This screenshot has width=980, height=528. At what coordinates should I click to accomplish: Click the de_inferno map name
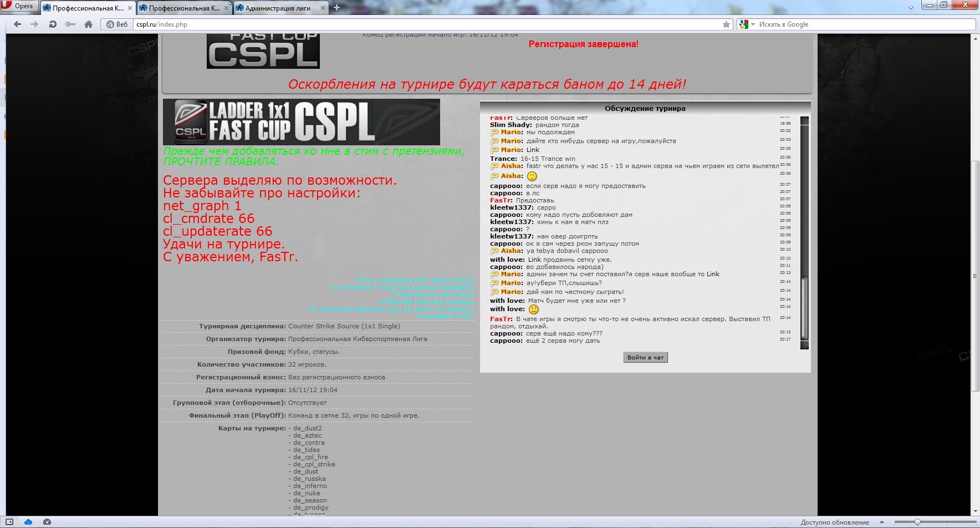[310, 486]
